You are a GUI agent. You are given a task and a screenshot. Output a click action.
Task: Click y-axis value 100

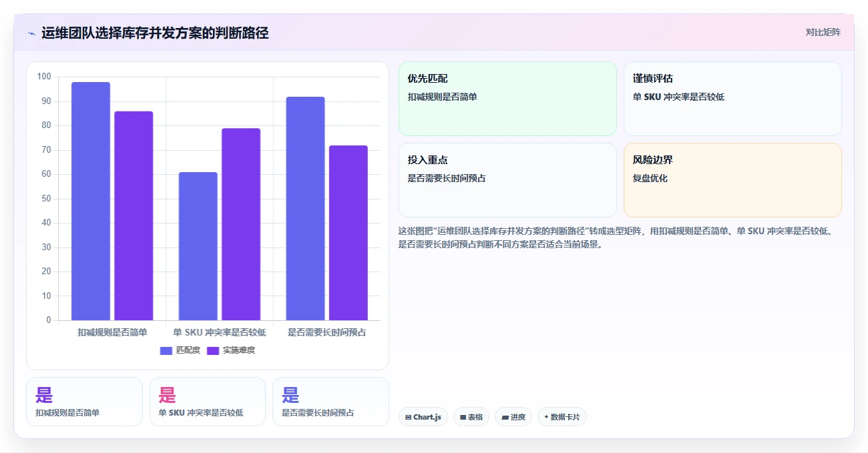coord(44,77)
